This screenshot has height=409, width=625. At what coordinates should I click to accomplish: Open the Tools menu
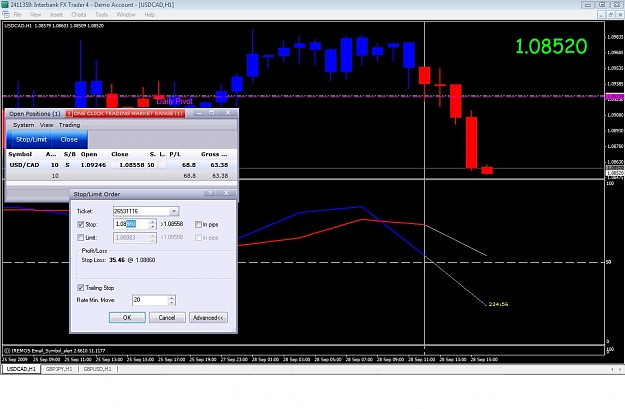pos(101,15)
